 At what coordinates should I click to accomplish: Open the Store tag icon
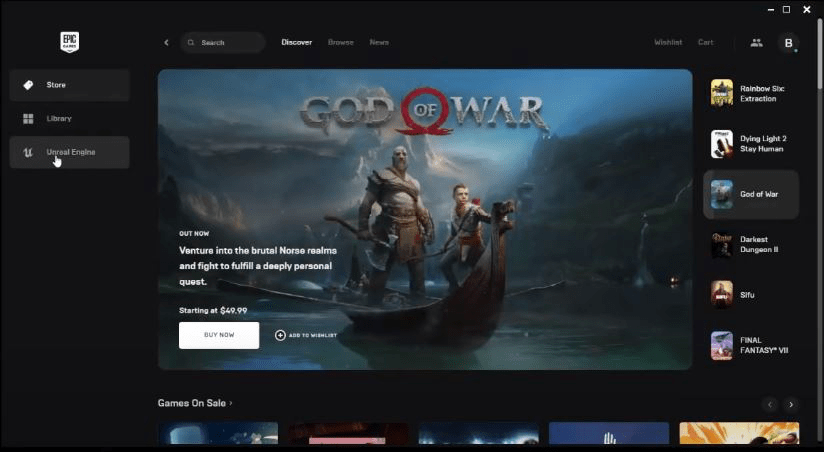(28, 85)
